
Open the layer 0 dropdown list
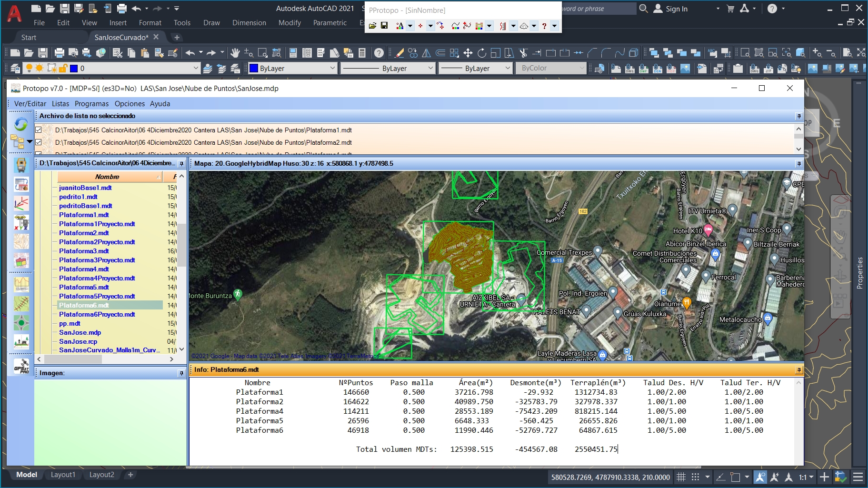click(195, 68)
